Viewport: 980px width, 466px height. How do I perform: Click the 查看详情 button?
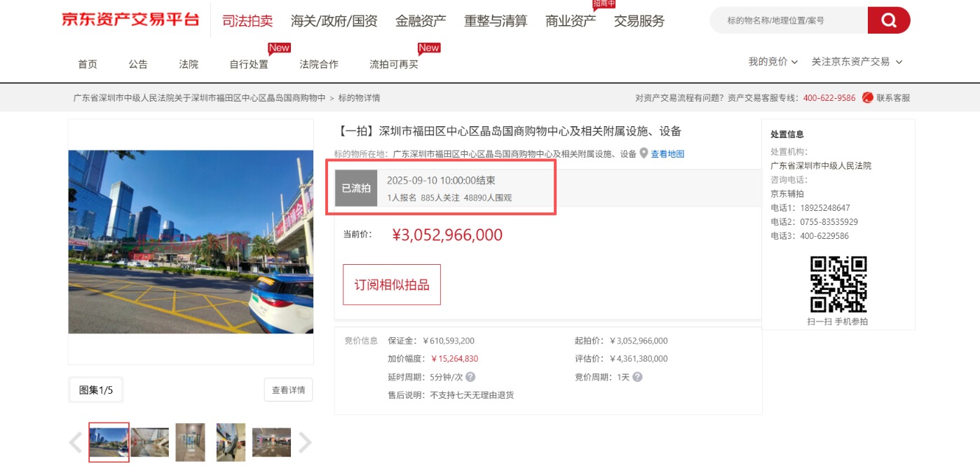point(288,390)
